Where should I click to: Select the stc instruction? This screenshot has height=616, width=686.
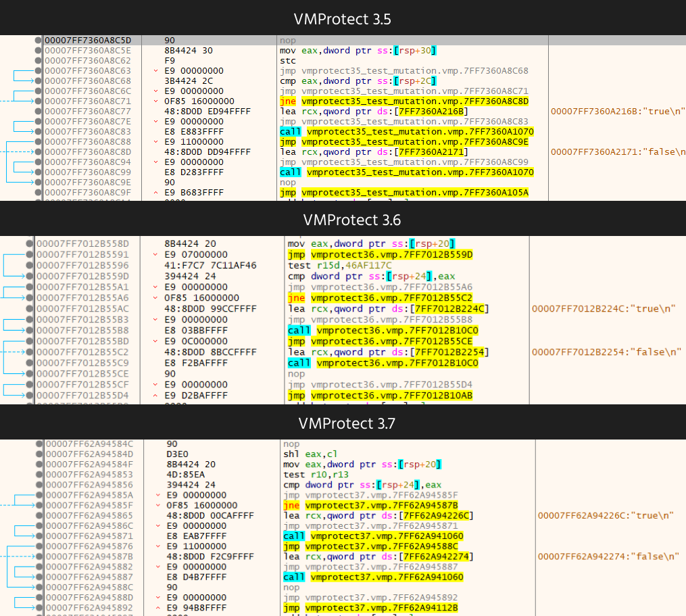(288, 61)
